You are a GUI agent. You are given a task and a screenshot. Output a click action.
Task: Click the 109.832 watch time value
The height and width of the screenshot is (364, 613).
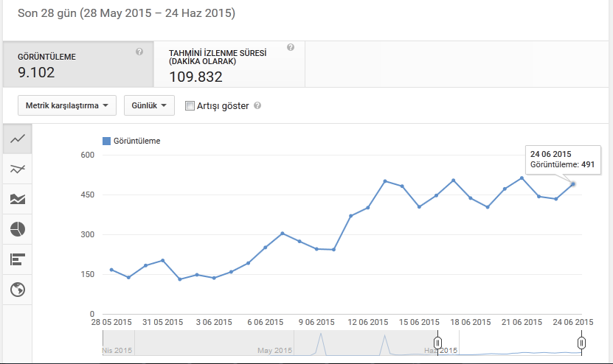[195, 77]
